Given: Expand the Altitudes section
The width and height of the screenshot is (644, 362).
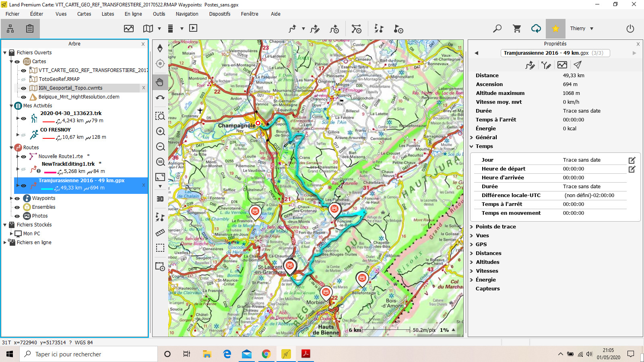Looking at the screenshot, I should (x=472, y=262).
